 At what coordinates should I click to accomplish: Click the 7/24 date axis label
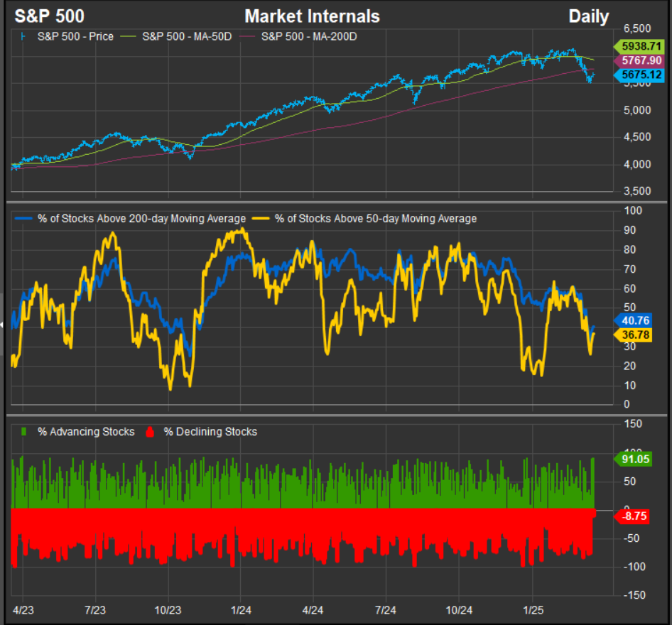(385, 610)
